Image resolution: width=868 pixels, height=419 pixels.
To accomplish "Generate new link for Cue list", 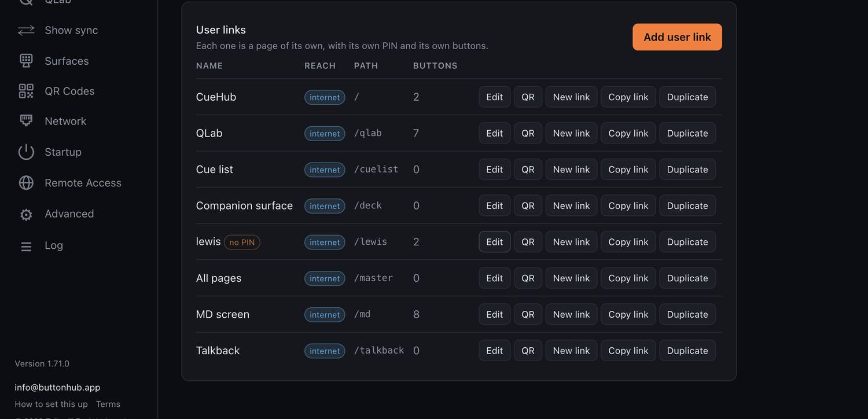I will click(x=571, y=170).
